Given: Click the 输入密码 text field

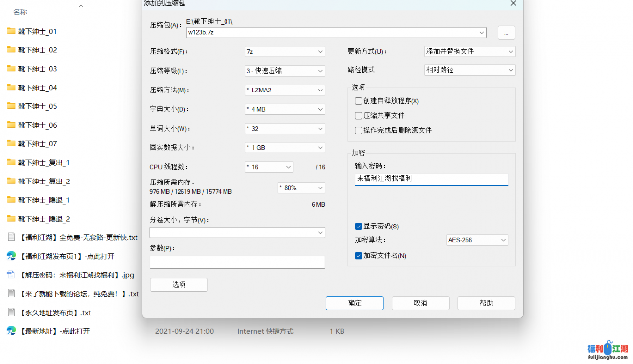Looking at the screenshot, I should point(431,179).
